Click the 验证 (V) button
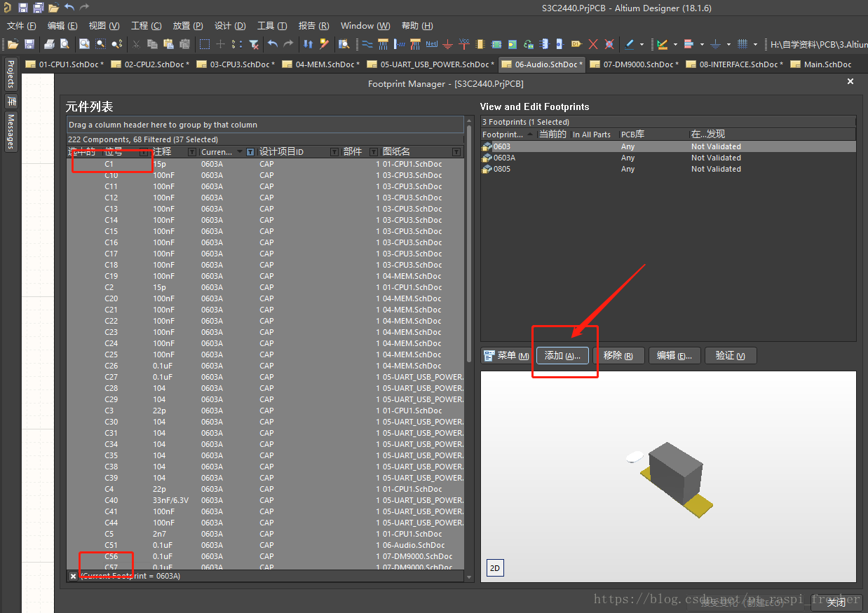The width and height of the screenshot is (868, 613). [x=731, y=355]
